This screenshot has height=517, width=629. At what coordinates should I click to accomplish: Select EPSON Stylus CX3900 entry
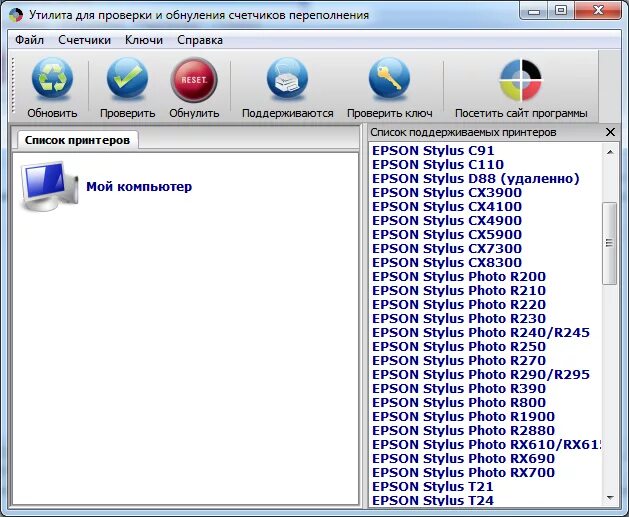point(447,193)
